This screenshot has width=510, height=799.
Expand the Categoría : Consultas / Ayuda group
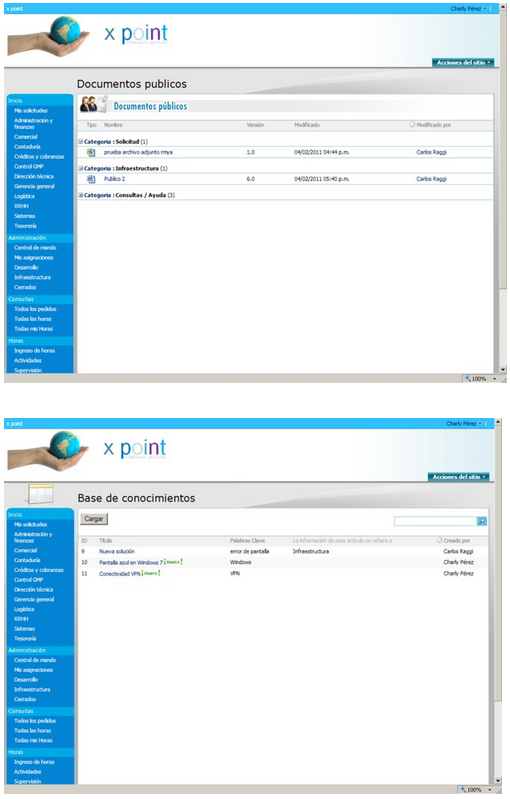[80, 195]
